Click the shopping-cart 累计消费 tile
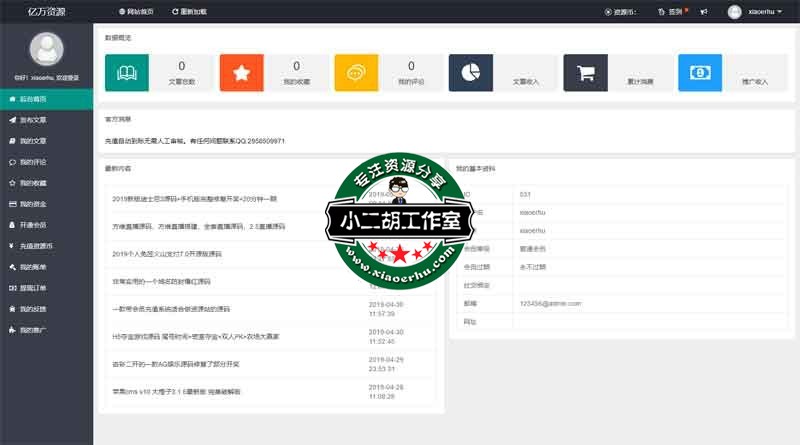Screen dimensions: 800x445 click(586, 73)
